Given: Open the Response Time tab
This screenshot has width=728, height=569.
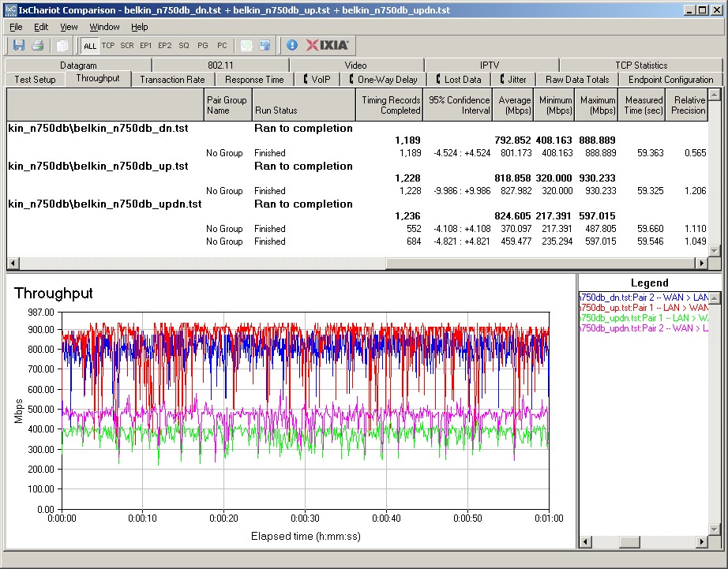Looking at the screenshot, I should coord(254,80).
